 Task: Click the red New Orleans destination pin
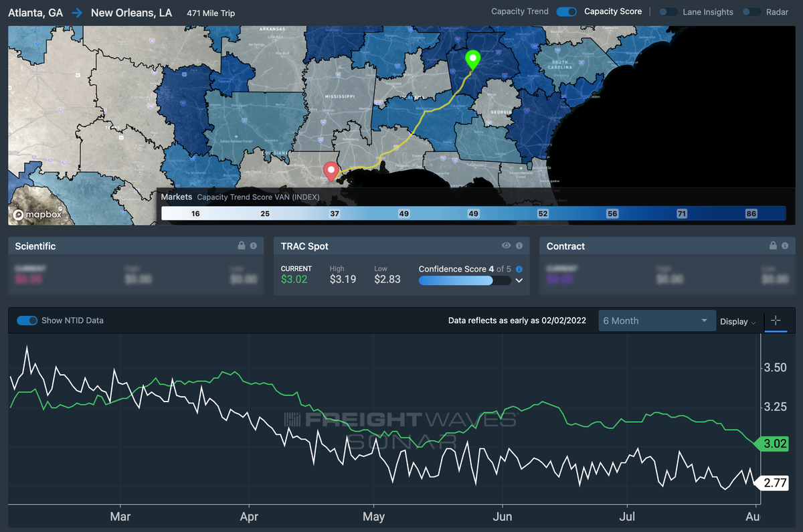point(331,172)
